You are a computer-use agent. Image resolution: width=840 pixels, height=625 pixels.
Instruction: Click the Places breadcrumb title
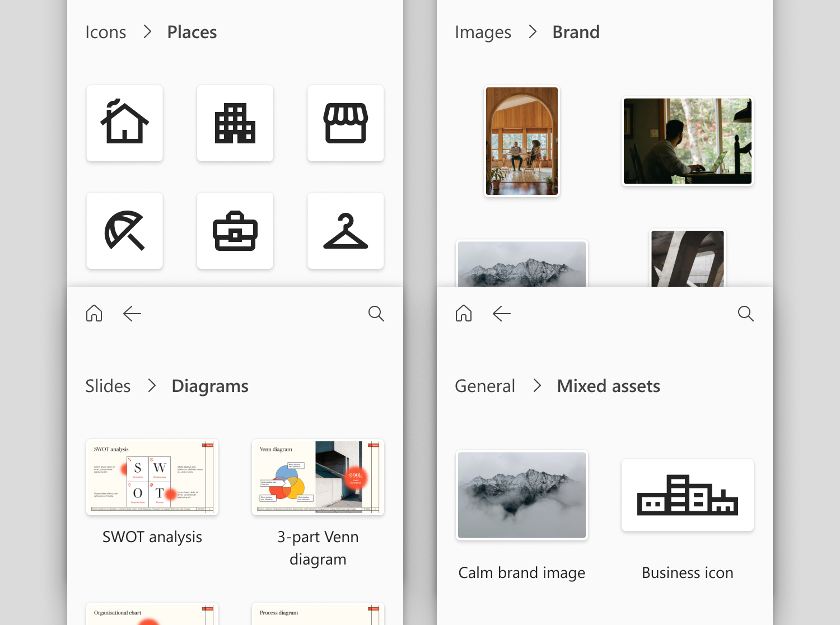[192, 32]
